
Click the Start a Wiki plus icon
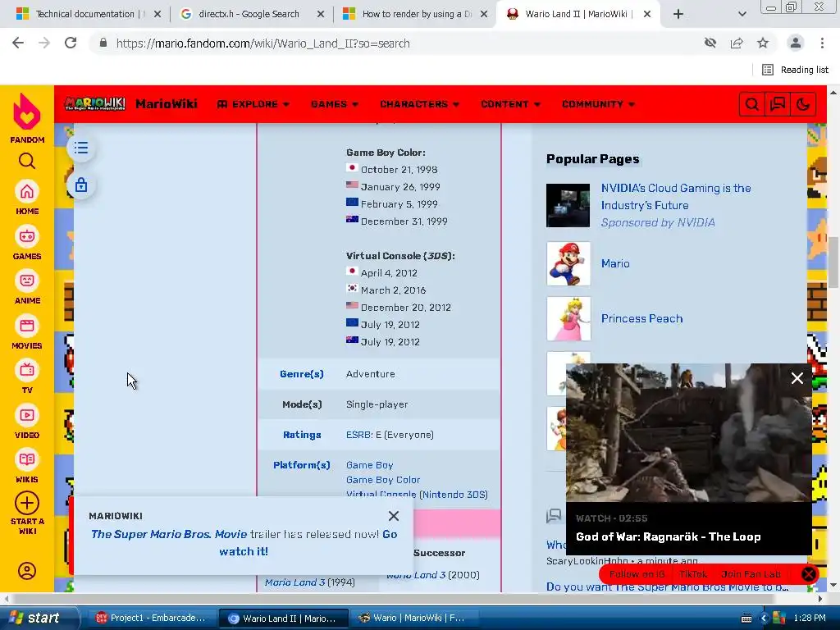point(27,503)
